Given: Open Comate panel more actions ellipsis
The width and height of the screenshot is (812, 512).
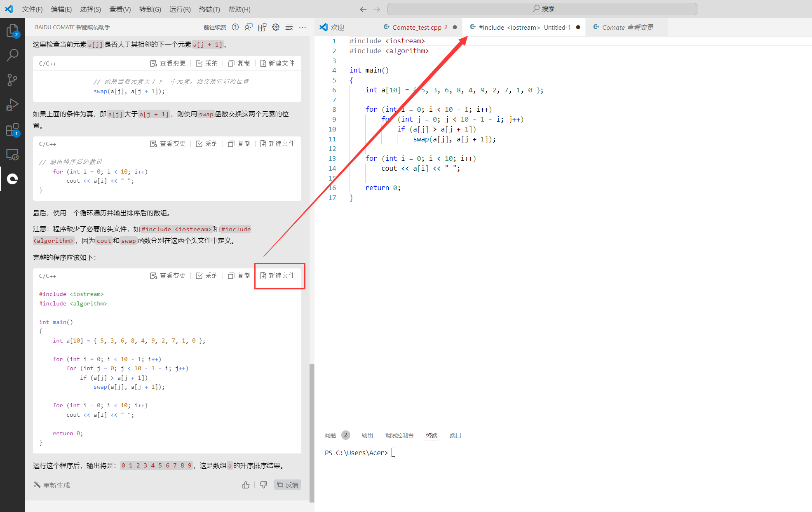Looking at the screenshot, I should (303, 27).
